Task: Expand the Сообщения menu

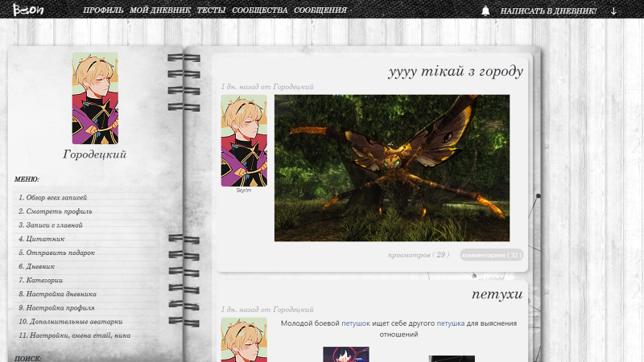Action: click(320, 11)
